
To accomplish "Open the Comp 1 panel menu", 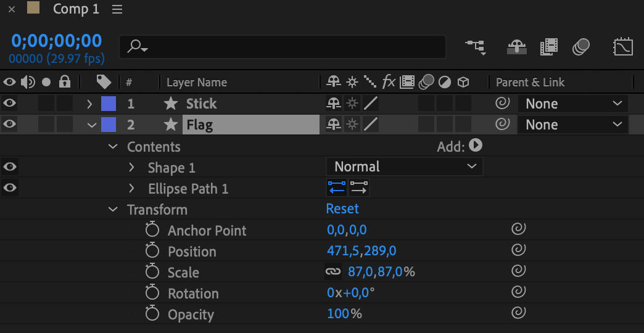I will pyautogui.click(x=117, y=9).
